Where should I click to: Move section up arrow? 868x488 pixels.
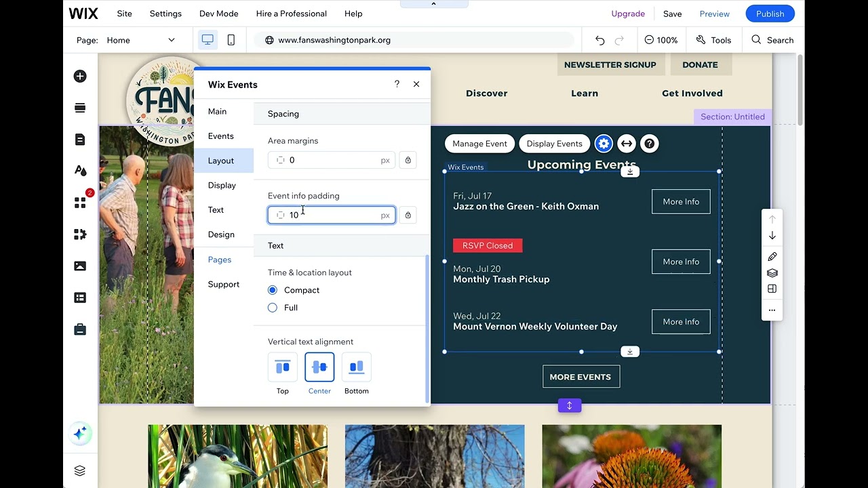point(772,219)
